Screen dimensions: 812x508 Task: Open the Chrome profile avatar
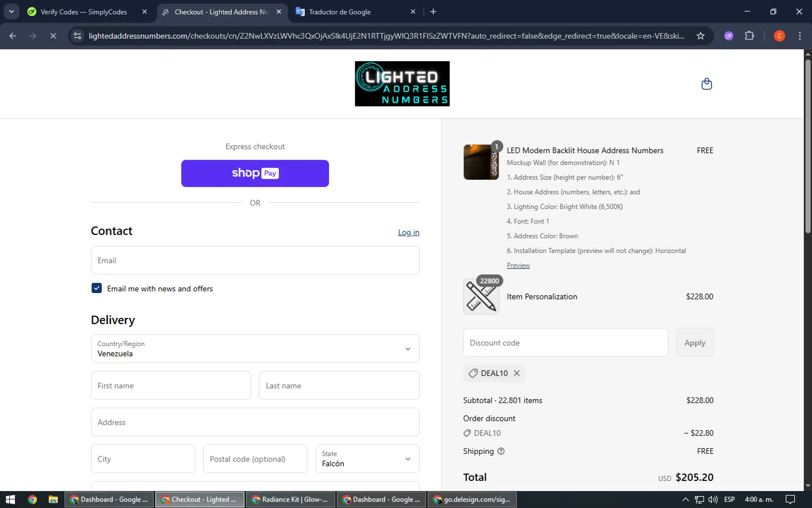click(780, 36)
